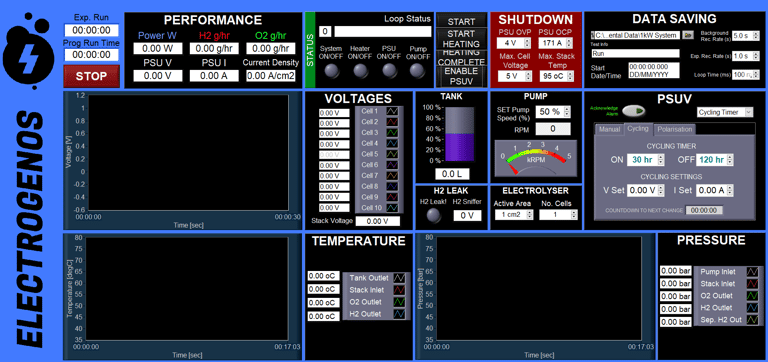
Task: Adjust the cycling OFF 120 hr stepper
Action: point(730,160)
